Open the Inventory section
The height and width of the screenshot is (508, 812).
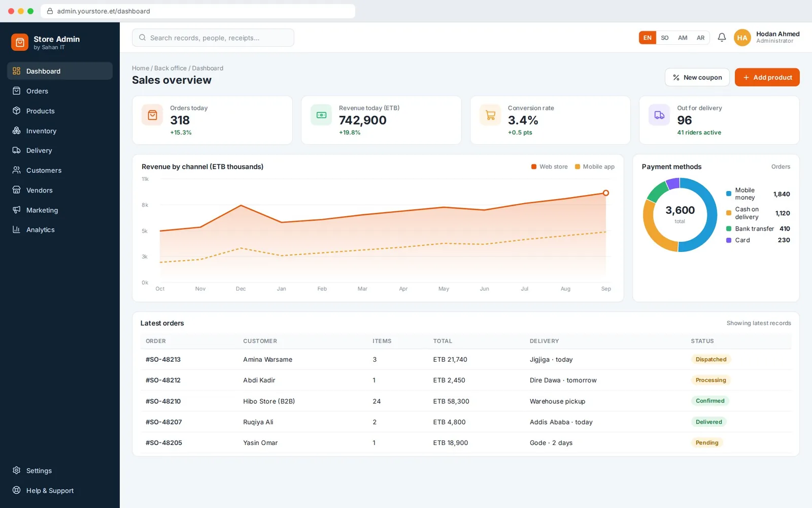[x=60, y=131]
